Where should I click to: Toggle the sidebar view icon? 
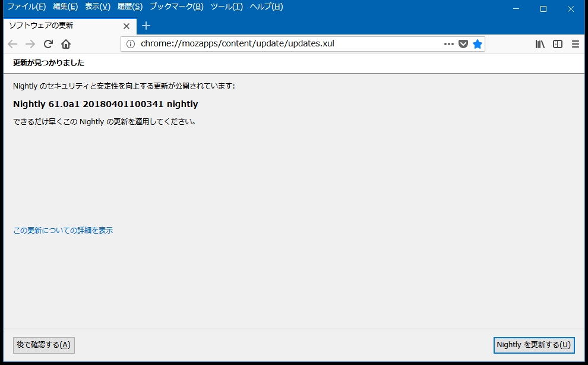point(558,44)
